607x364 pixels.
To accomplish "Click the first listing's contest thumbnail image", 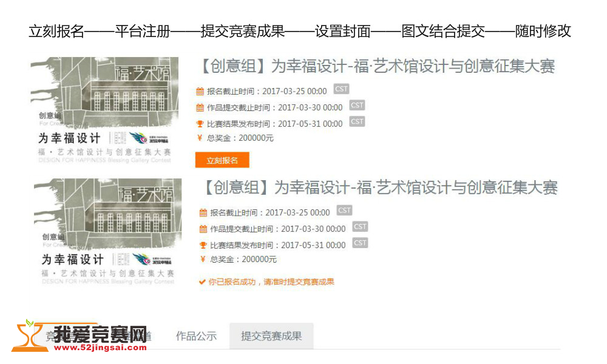I will coord(104,110).
